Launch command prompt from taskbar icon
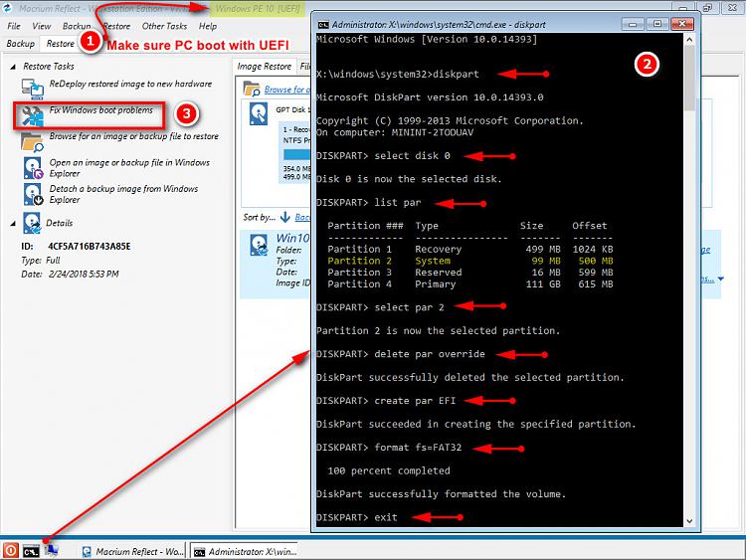 coord(32,549)
